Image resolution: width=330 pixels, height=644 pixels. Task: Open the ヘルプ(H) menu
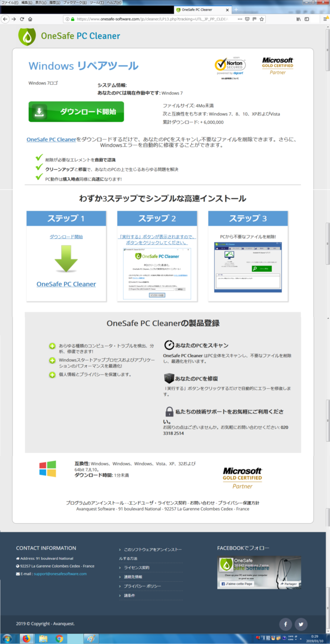[113, 3]
